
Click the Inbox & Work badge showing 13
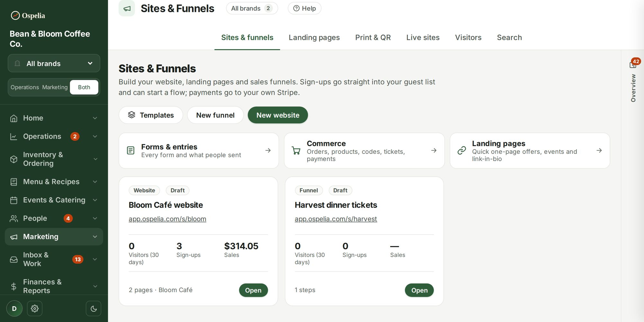pyautogui.click(x=78, y=259)
